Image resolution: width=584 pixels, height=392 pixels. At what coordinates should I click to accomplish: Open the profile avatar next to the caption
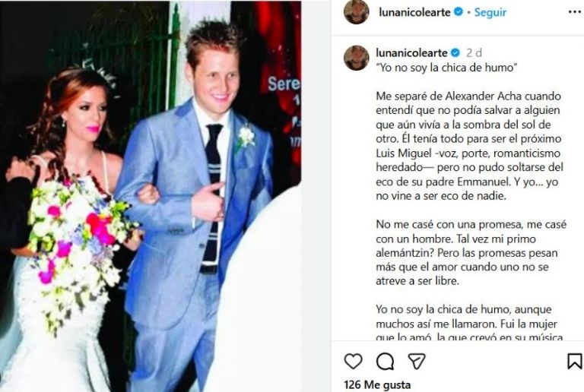pos(357,58)
